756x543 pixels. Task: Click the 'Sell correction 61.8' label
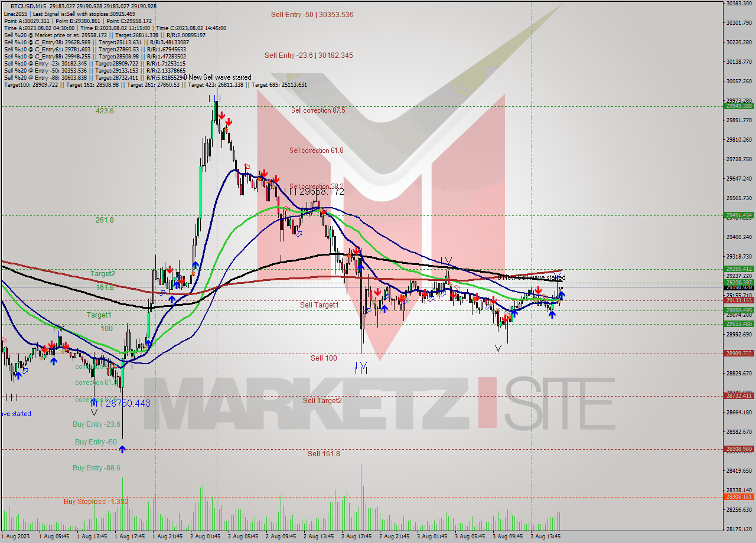(x=317, y=150)
